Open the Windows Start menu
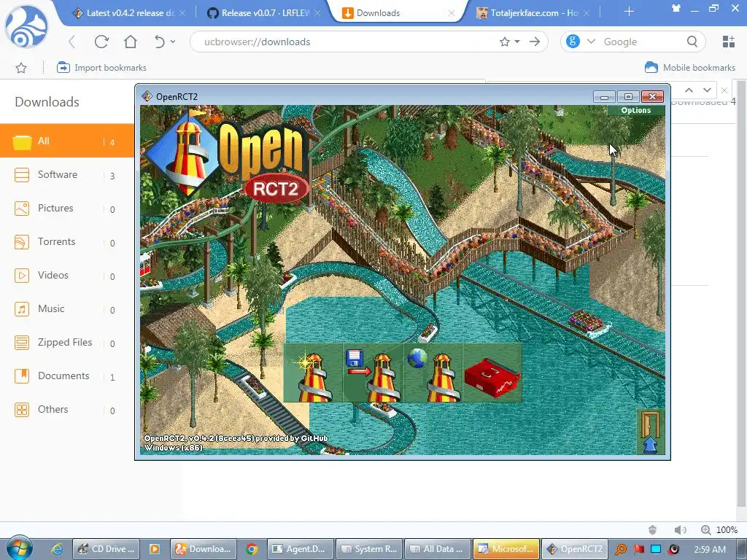 tap(20, 548)
